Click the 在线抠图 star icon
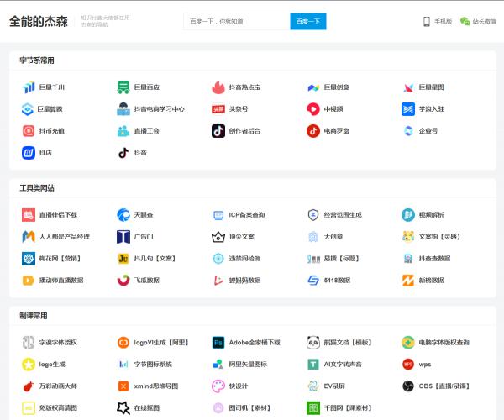504x420 pixels. (x=123, y=407)
